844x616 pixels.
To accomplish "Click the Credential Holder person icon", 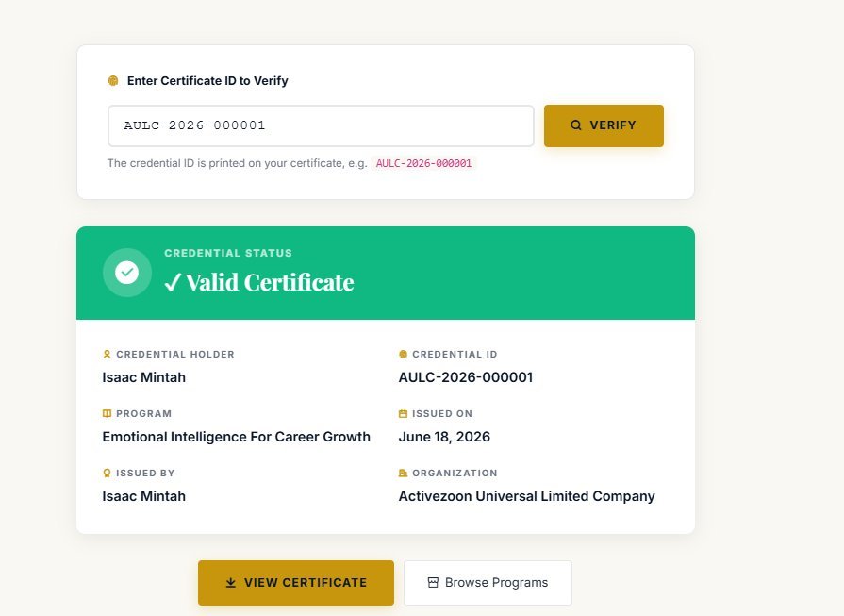I will point(107,355).
